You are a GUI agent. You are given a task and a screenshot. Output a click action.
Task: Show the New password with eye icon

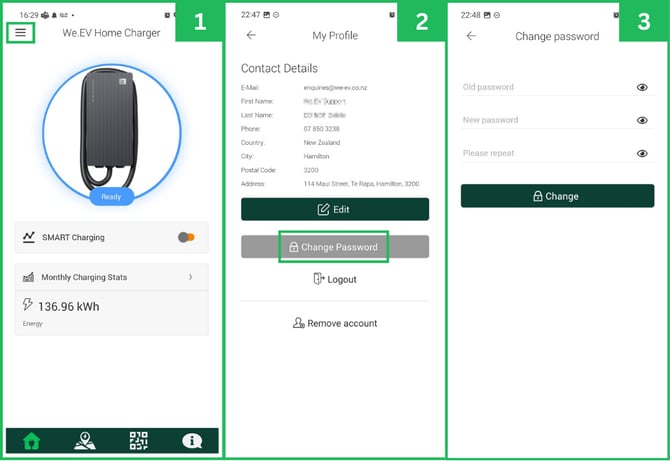click(642, 120)
